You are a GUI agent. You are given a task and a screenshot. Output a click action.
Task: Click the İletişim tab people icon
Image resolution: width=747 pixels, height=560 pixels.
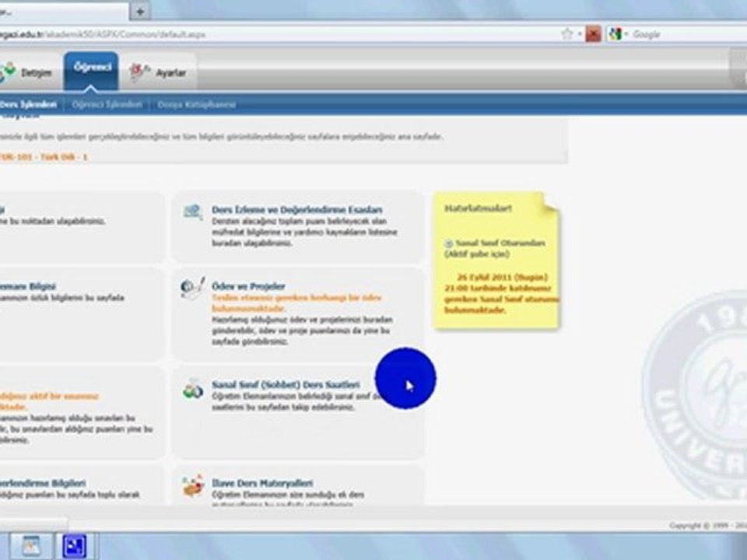point(9,72)
